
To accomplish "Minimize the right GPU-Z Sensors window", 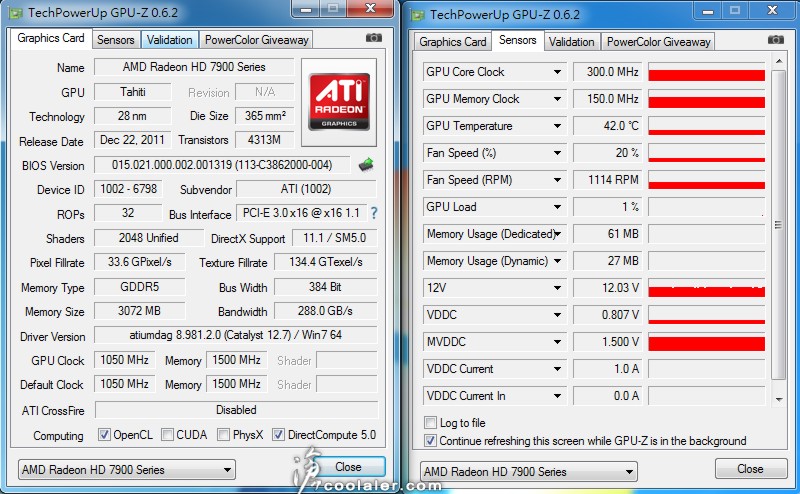I will coord(708,11).
